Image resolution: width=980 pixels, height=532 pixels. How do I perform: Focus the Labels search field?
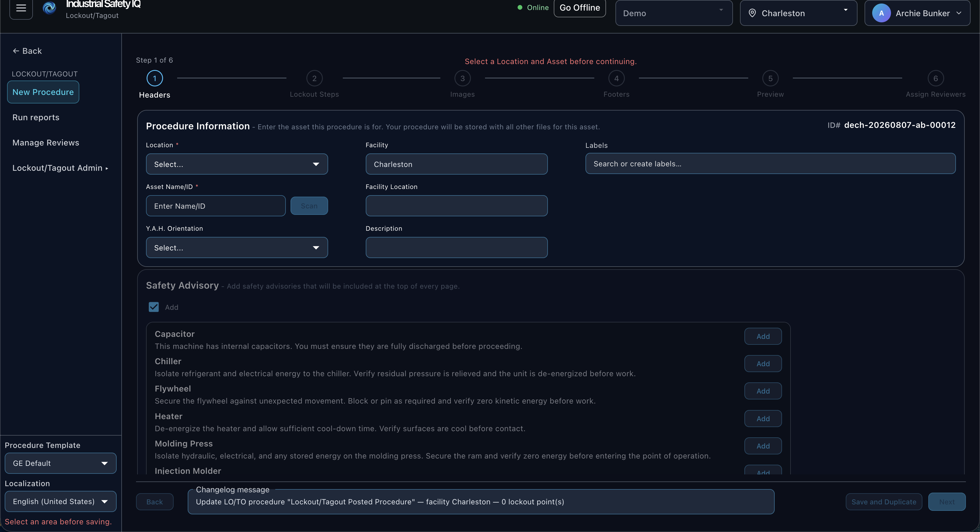pos(770,164)
